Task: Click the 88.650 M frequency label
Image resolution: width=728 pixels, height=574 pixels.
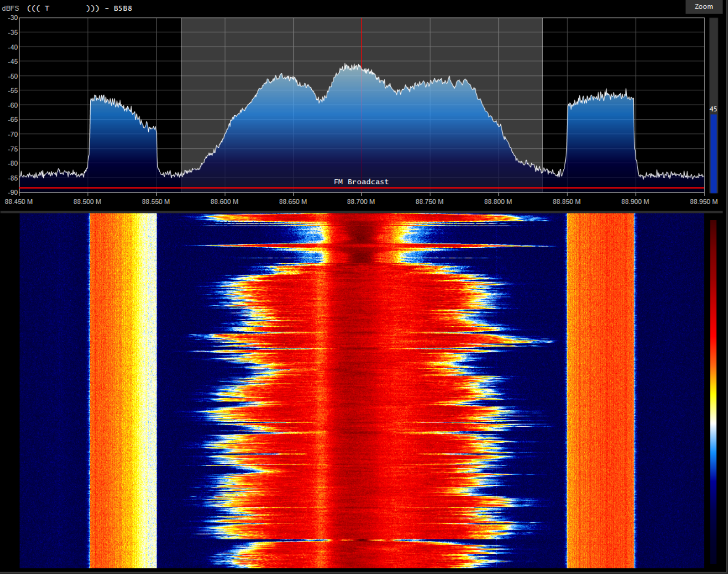Action: (293, 202)
